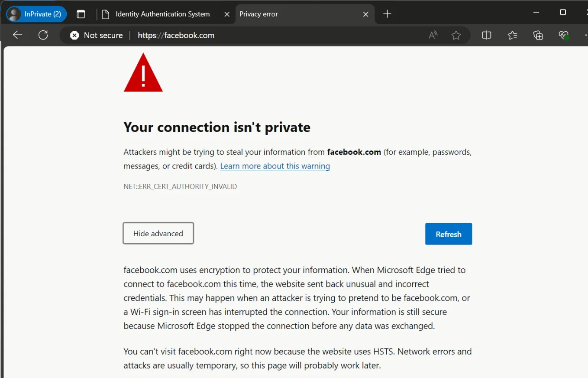Reload the page with the refresh icon
Screen dimensions: 588x378
pos(43,35)
